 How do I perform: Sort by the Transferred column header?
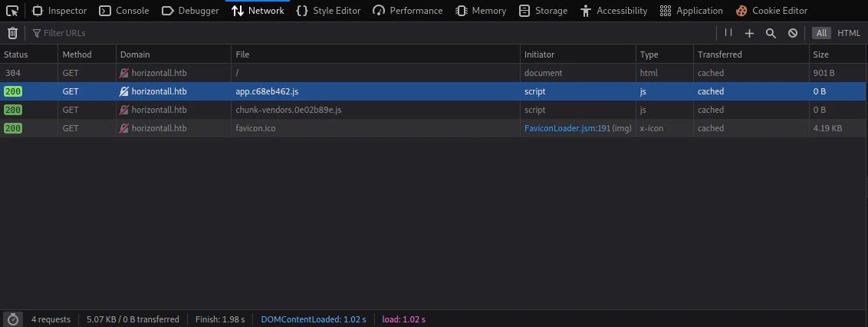[x=751, y=54]
